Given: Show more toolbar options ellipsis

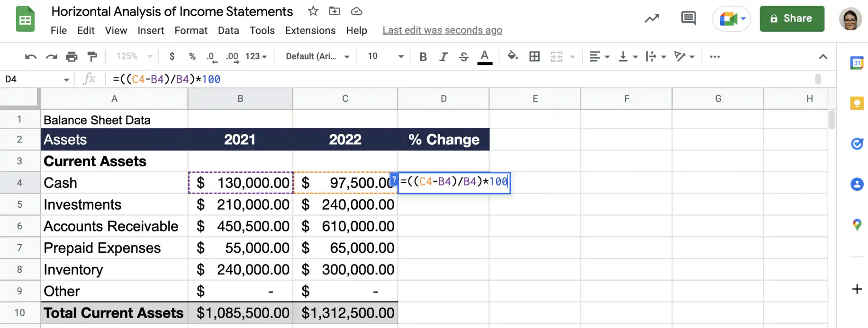Looking at the screenshot, I should [715, 57].
